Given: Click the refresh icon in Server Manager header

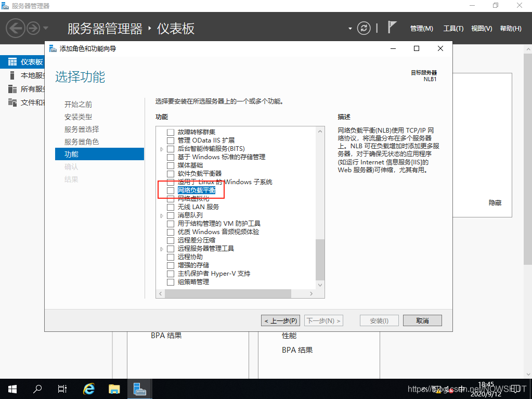Looking at the screenshot, I should pyautogui.click(x=365, y=28).
